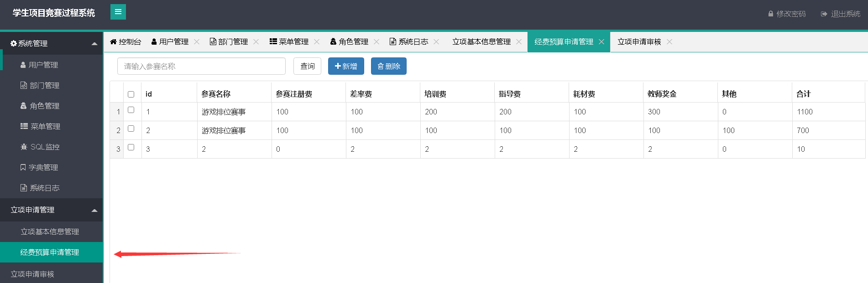Click the home icon on 控制台 tab
This screenshot has width=868, height=283.
pos(113,41)
